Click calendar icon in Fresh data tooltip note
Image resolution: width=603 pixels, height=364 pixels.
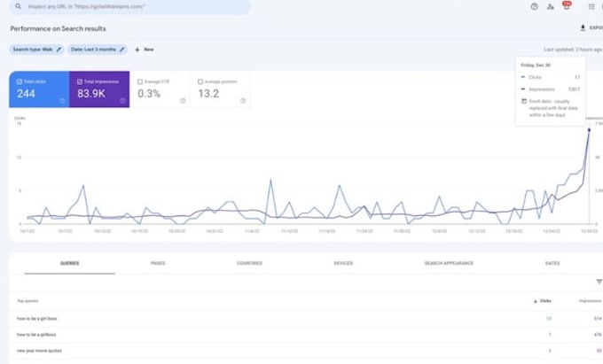pyautogui.click(x=524, y=101)
